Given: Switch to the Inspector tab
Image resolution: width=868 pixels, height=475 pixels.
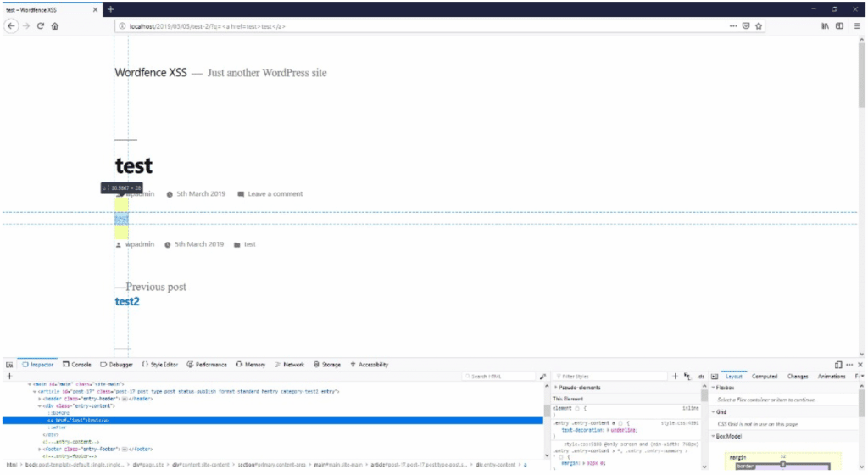Looking at the screenshot, I should tap(37, 365).
